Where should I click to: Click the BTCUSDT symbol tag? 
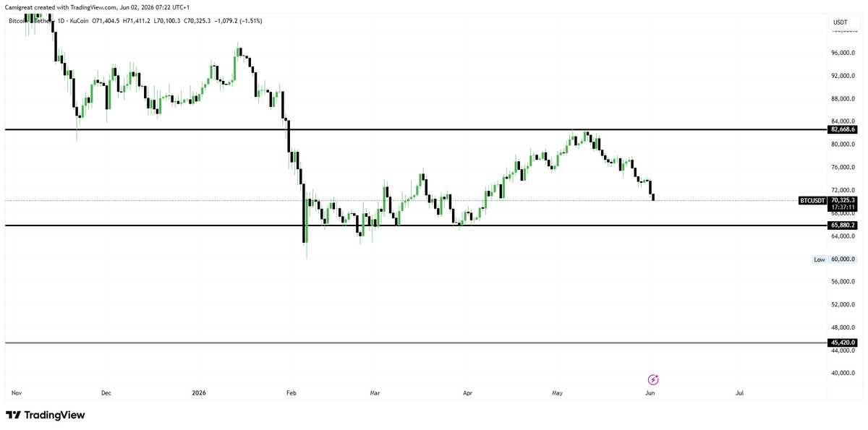coord(812,199)
